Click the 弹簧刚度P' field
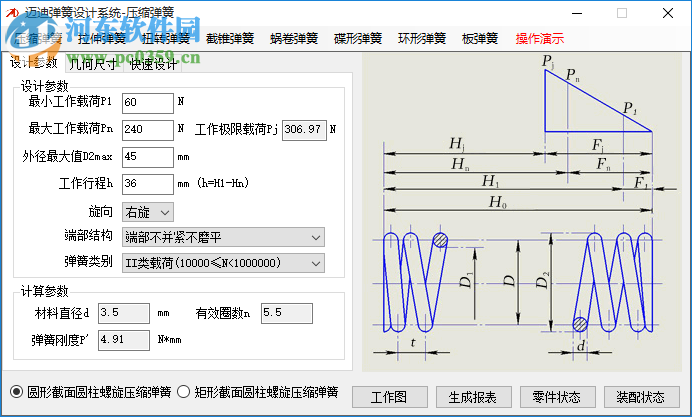This screenshot has height=417, width=692. 124,340
